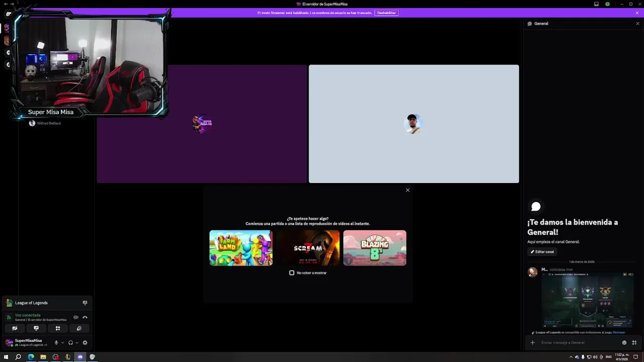Screen dimensions: 644x362
Task: Click General / El servidor de SuperMisaMisa text
Action: pos(41,320)
